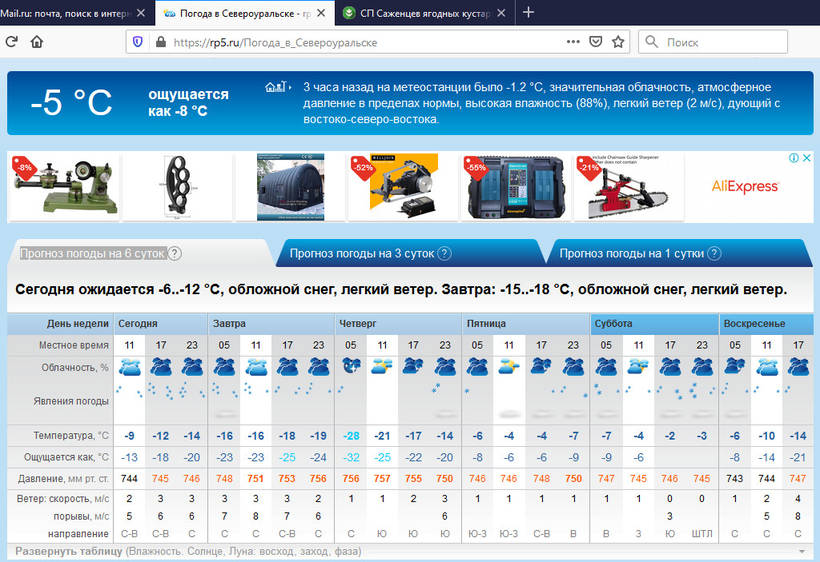Click the tracking protection shield icon

tap(138, 42)
